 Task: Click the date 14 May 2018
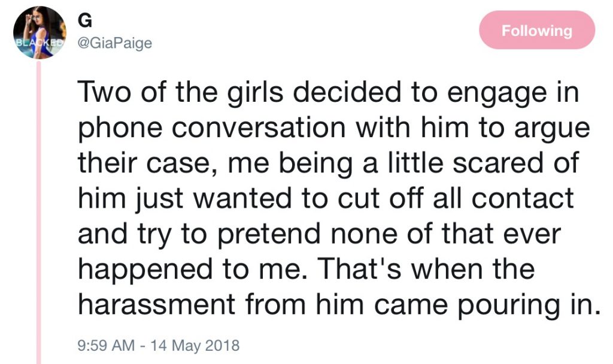(x=195, y=345)
